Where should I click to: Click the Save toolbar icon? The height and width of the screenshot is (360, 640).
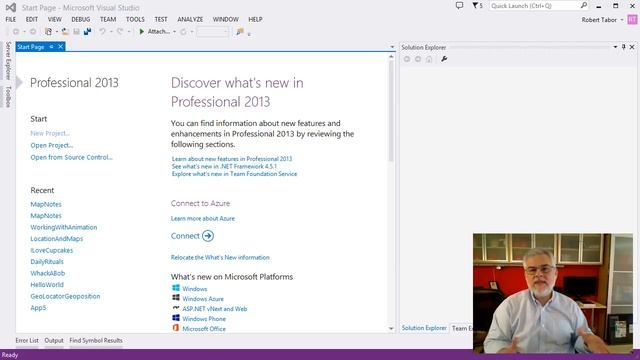(76, 31)
